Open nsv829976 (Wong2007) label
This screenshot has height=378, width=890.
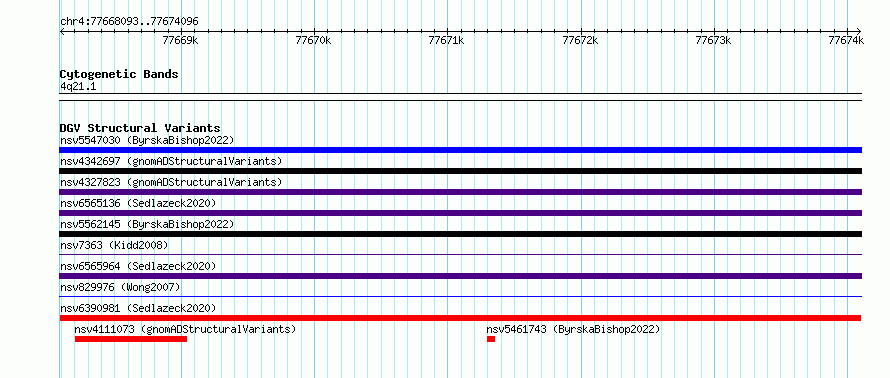(x=120, y=287)
